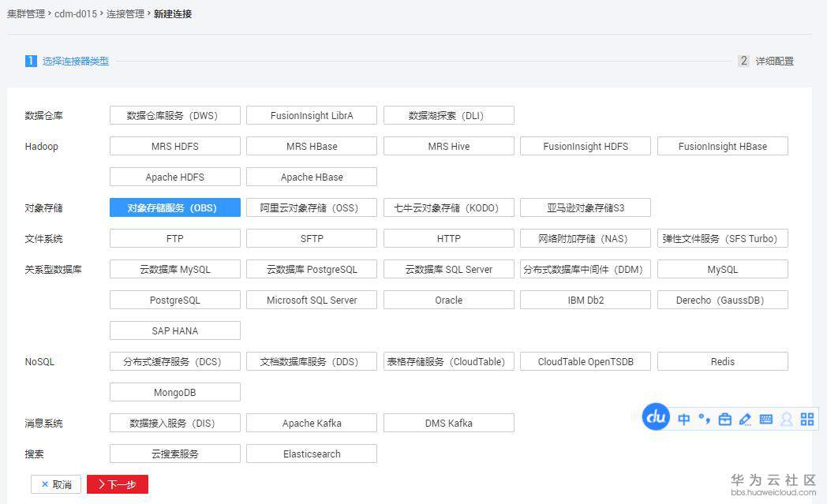Screen dimensions: 827x504
Task: Choose MongoDB connector
Action: pyautogui.click(x=175, y=392)
